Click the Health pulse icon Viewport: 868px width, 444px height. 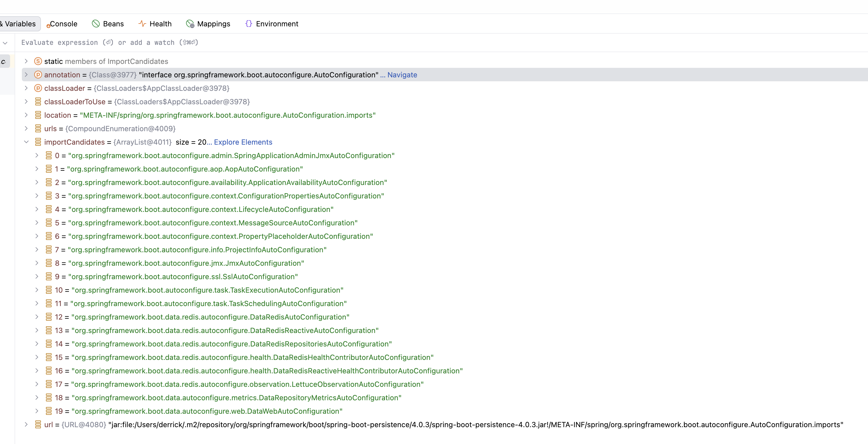click(142, 24)
